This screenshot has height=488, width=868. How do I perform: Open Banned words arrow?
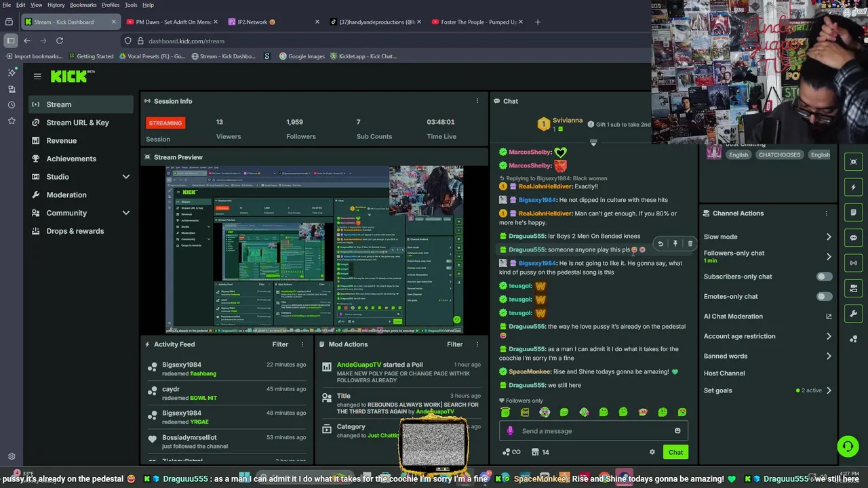(829, 356)
